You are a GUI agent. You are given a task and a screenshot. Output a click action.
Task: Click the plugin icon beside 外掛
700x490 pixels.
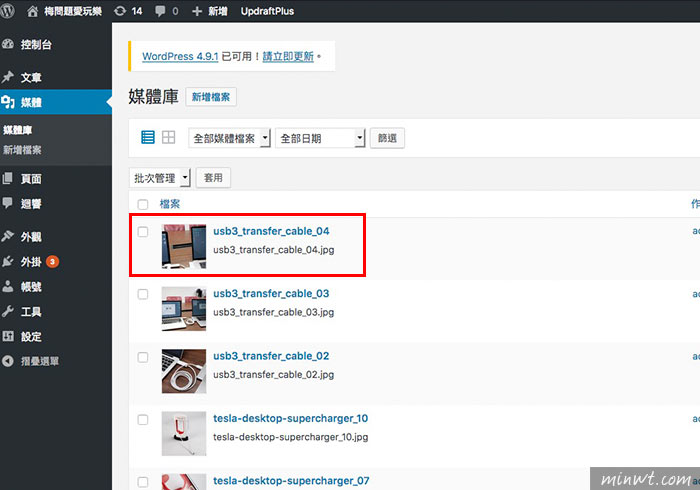[x=8, y=262]
